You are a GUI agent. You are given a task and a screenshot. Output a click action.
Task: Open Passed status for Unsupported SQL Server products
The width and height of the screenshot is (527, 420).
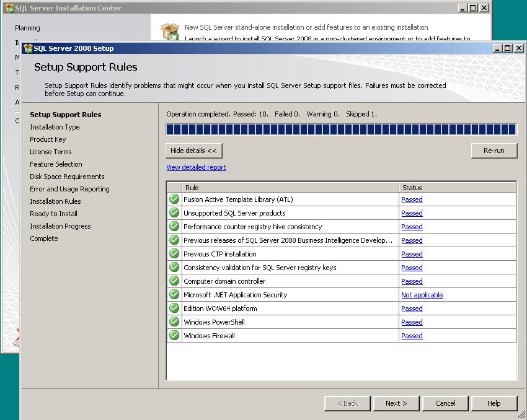tap(412, 213)
